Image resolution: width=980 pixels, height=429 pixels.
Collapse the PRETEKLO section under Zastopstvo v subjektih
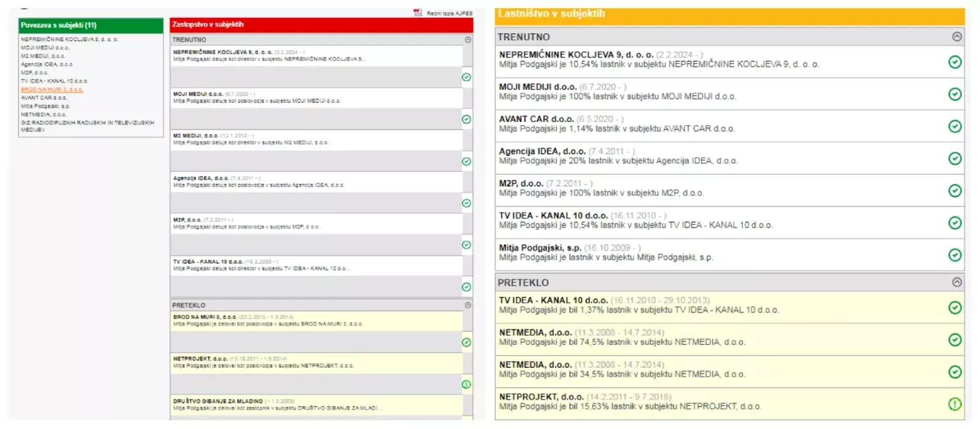[468, 305]
